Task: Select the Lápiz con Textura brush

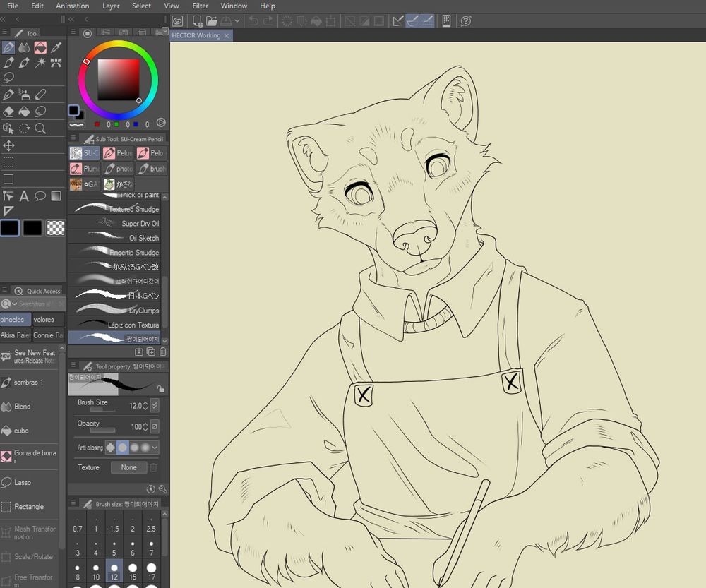Action: coord(114,325)
